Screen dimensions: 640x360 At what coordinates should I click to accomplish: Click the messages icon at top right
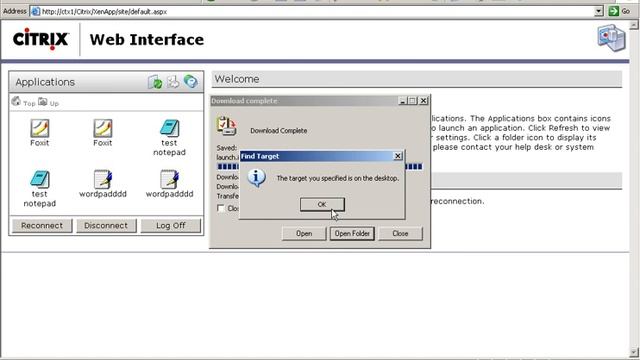click(x=611, y=38)
